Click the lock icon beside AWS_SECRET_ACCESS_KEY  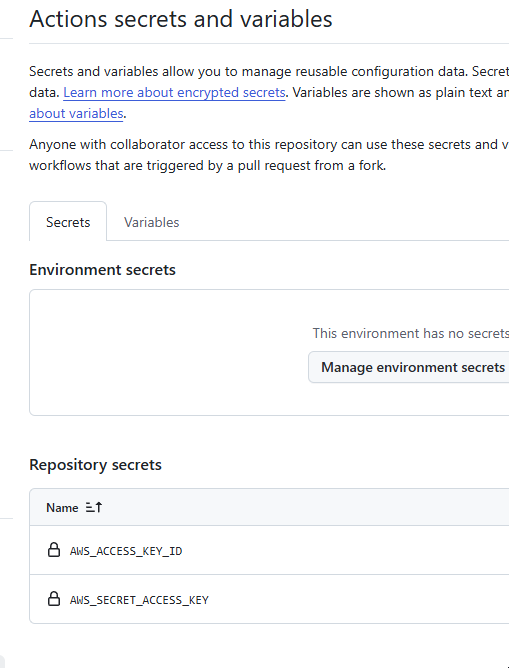pos(54,599)
